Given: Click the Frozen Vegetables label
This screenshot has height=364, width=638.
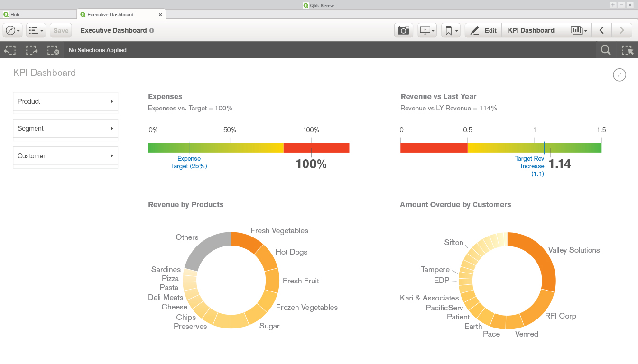Looking at the screenshot, I should 307,308.
